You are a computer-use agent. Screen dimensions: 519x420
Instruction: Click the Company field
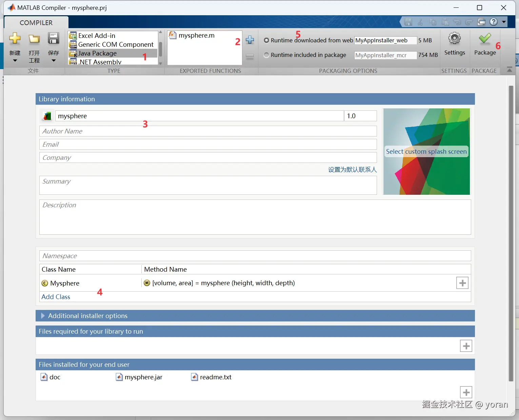point(208,157)
